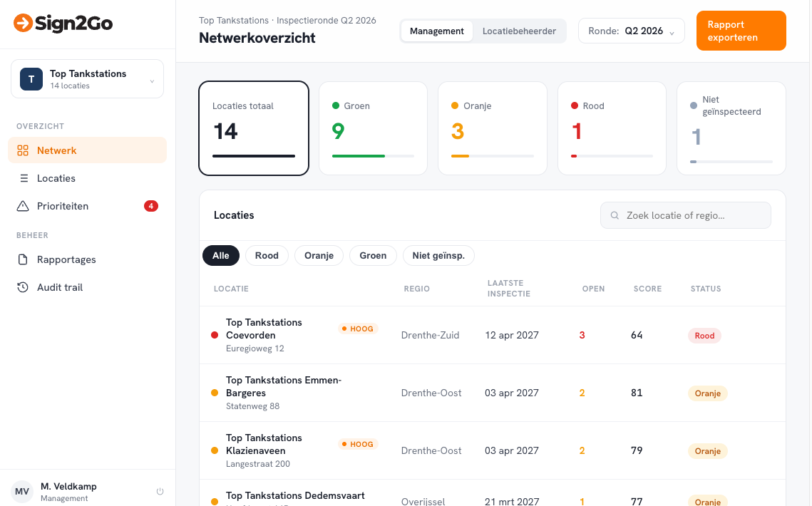Click Oranje status pill for Klazienaveen

tap(707, 451)
